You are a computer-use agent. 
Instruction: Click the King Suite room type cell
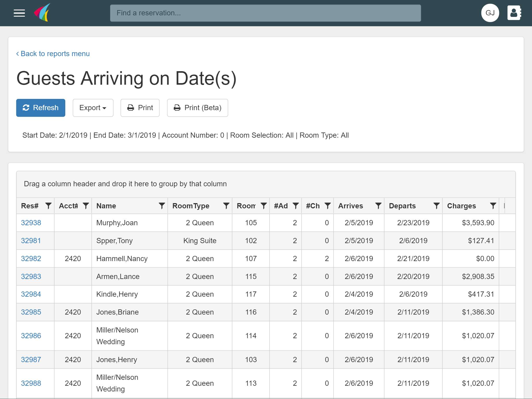point(200,241)
